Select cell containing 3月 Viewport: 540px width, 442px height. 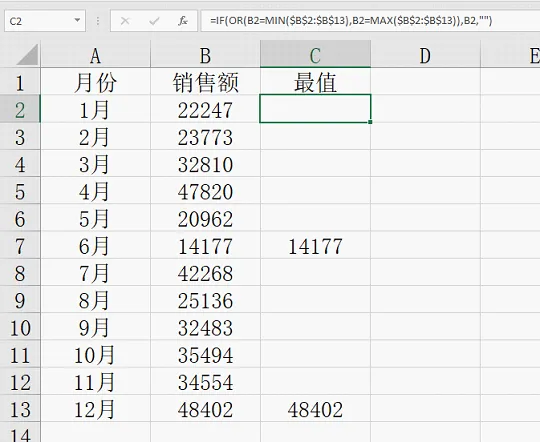coord(95,164)
